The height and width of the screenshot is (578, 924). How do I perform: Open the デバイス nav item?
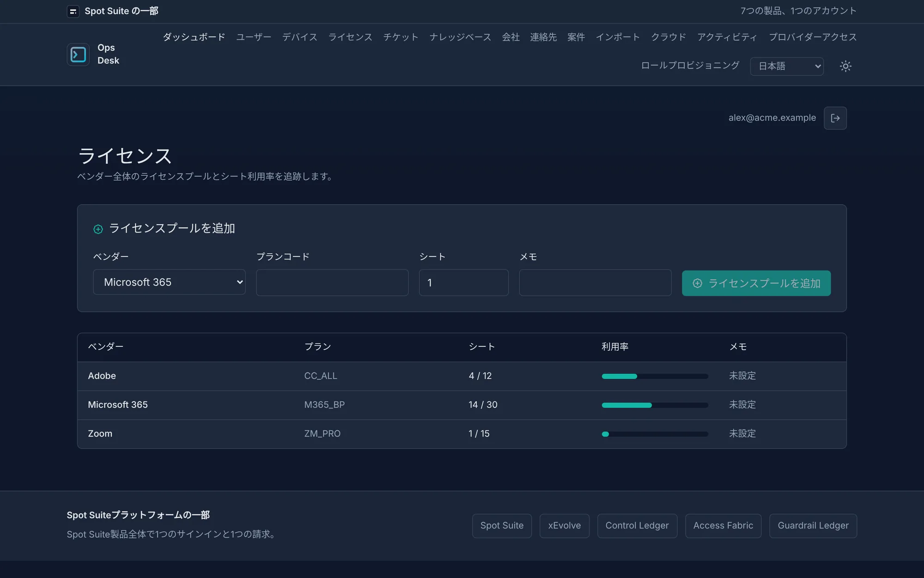pyautogui.click(x=300, y=37)
